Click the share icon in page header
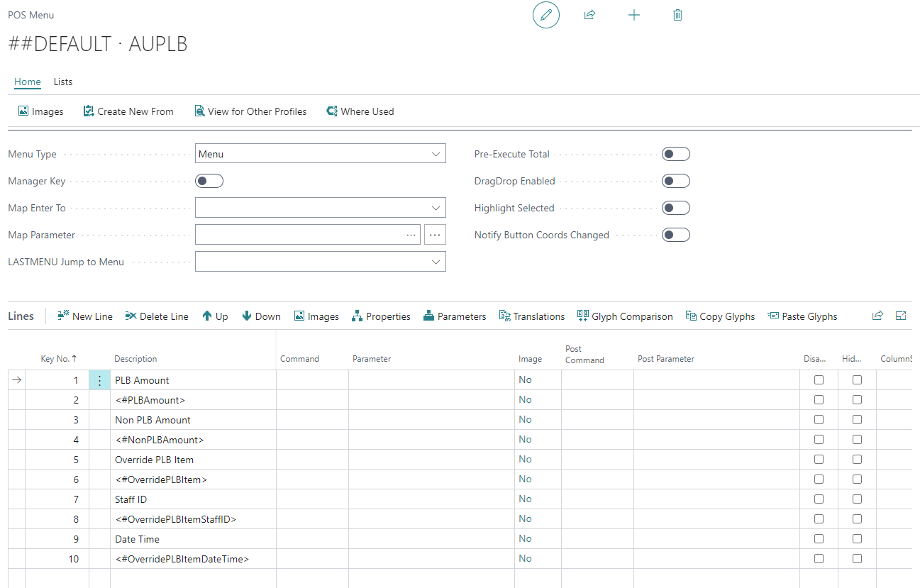 (x=589, y=15)
